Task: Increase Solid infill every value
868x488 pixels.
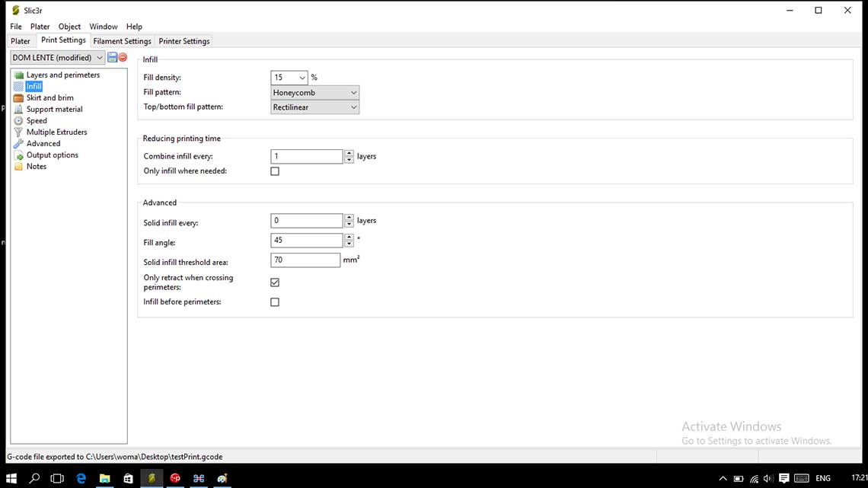Action: tap(349, 218)
